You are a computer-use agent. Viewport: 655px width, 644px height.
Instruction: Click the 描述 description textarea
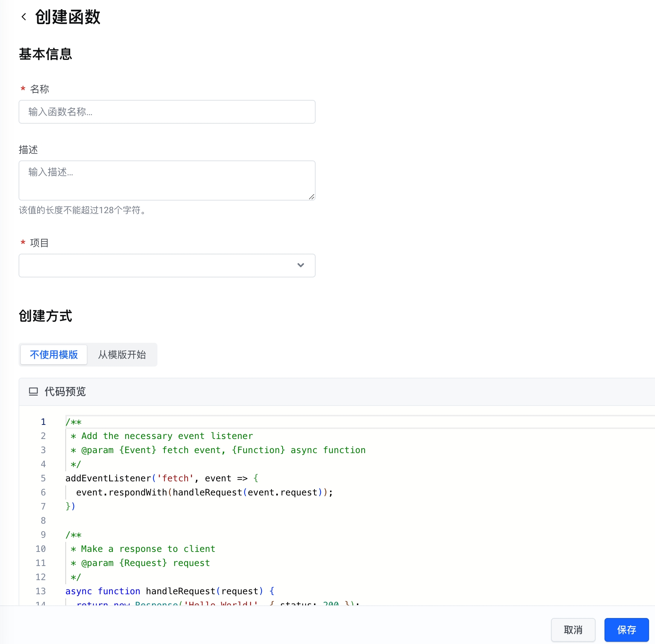click(x=167, y=180)
